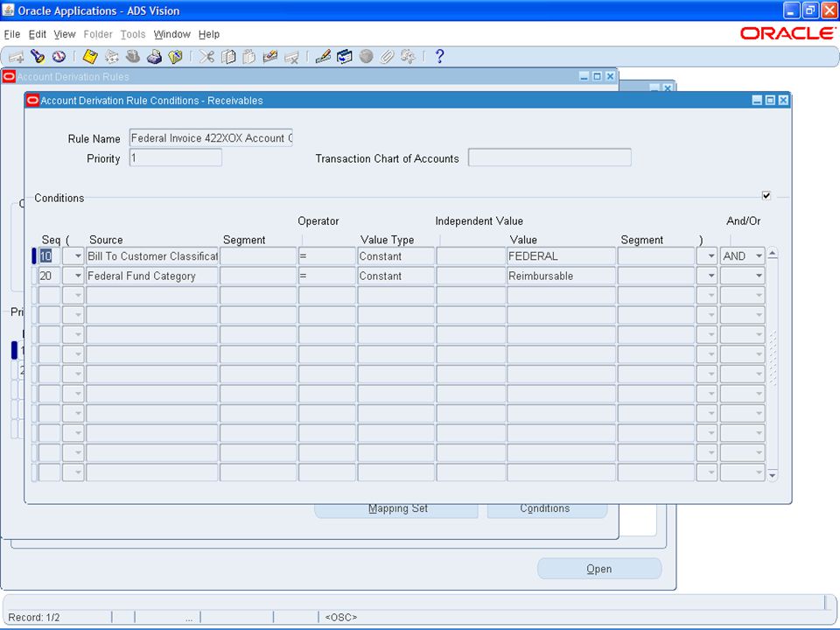Close the Account Derivation Rule Conditions window
The image size is (840, 630).
(x=783, y=100)
